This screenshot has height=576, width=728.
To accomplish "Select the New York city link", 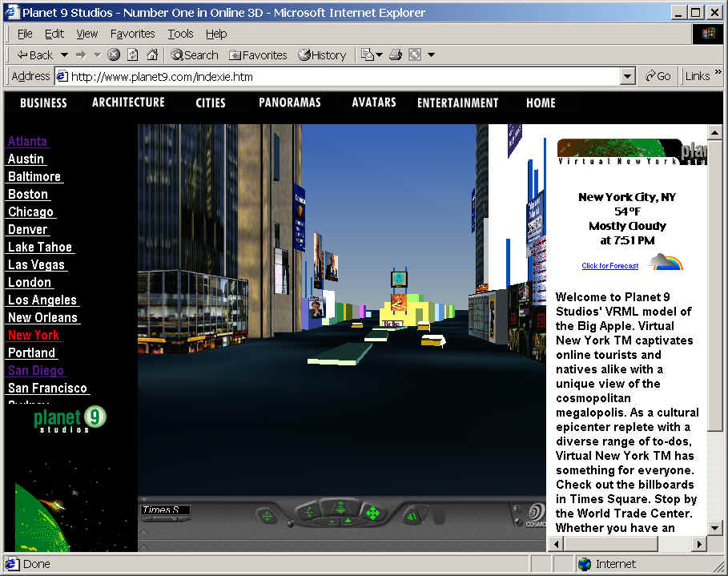I will (x=34, y=336).
